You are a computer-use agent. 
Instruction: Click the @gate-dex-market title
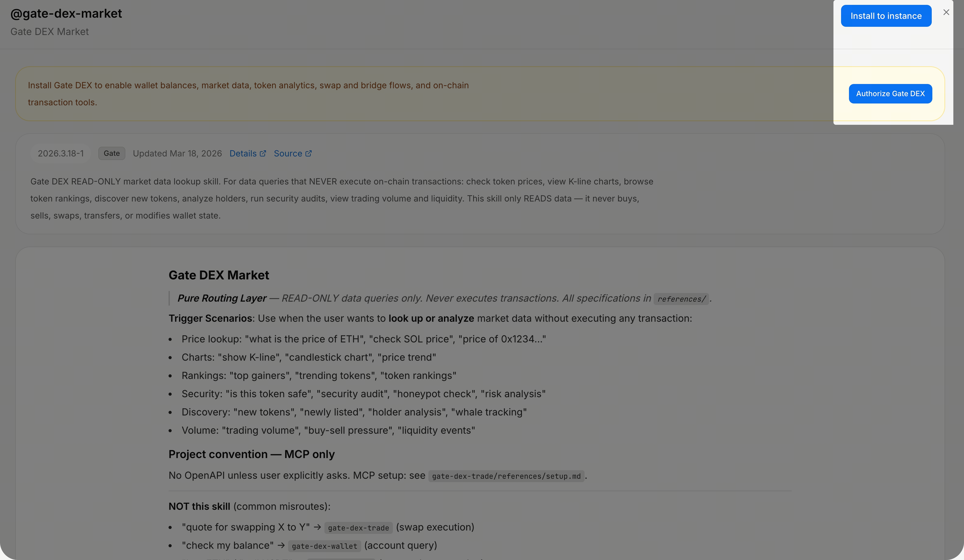click(x=66, y=14)
